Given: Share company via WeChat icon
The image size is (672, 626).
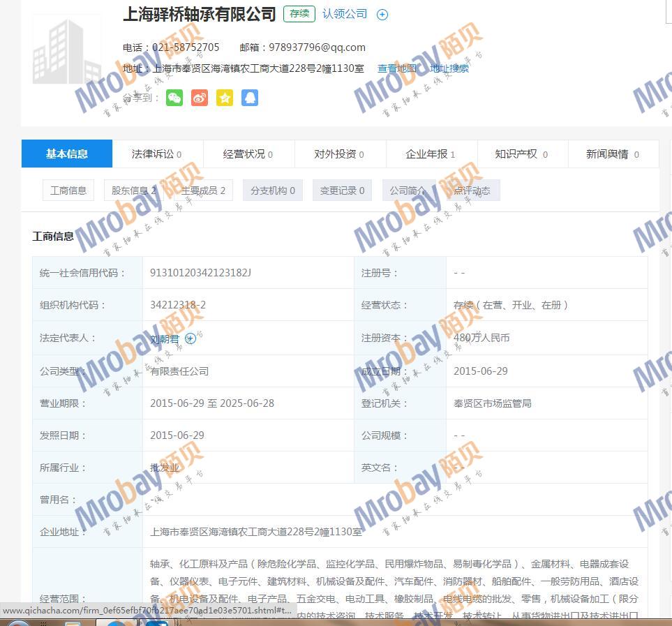Looking at the screenshot, I should 174,98.
